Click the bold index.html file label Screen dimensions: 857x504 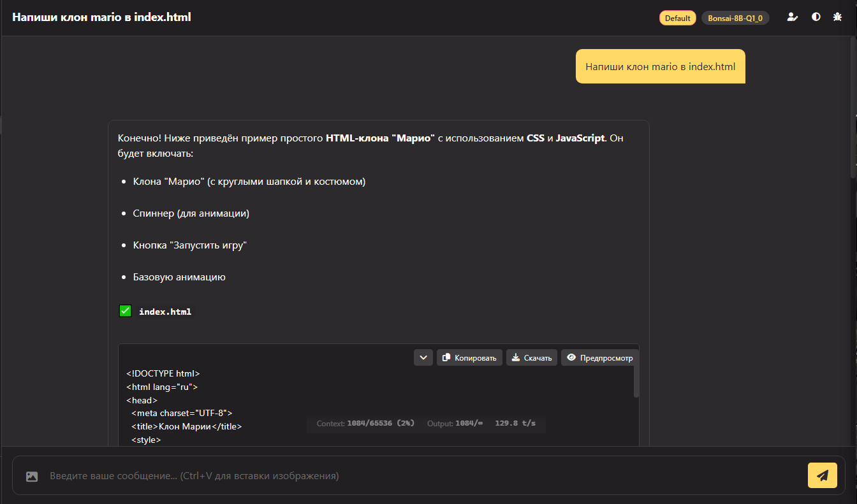click(165, 312)
